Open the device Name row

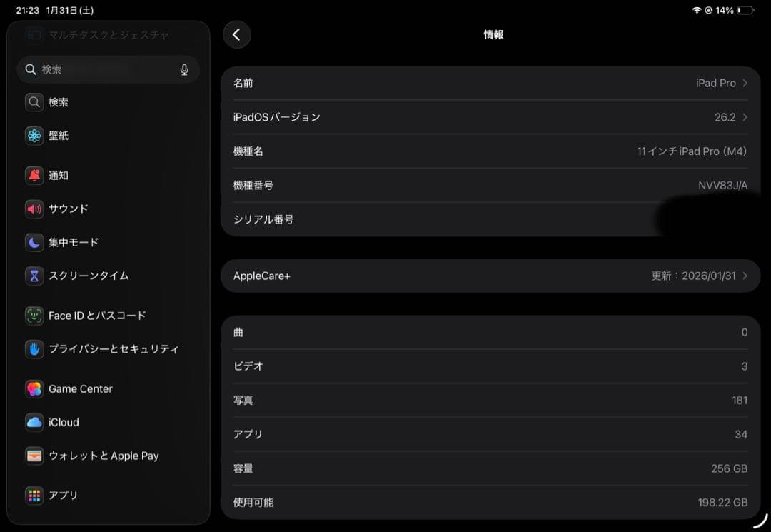tap(491, 83)
